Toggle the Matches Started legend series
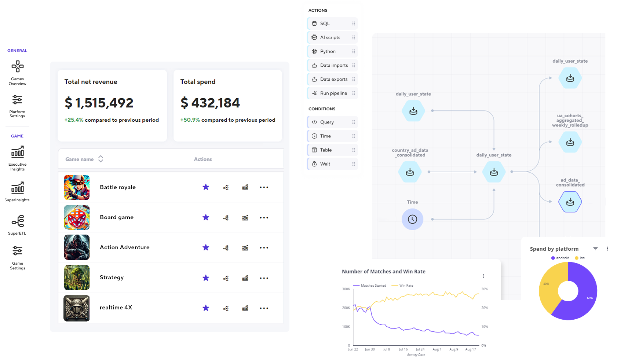The width and height of the screenshot is (617, 364). pos(369,286)
